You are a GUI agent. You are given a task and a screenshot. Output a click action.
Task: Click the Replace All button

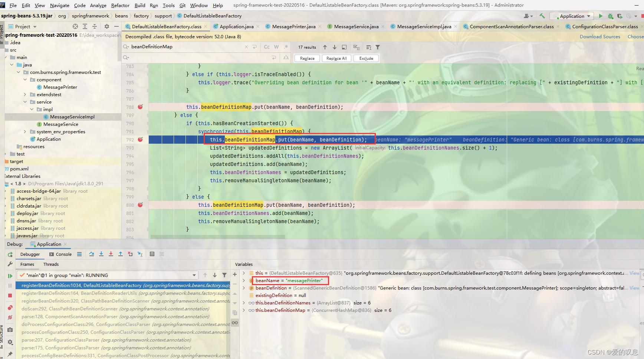pos(336,58)
